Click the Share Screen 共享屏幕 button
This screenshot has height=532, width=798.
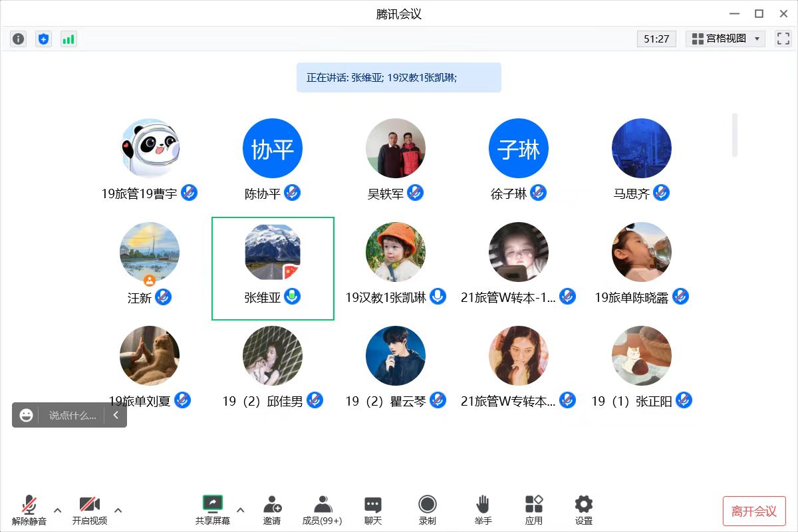point(213,510)
